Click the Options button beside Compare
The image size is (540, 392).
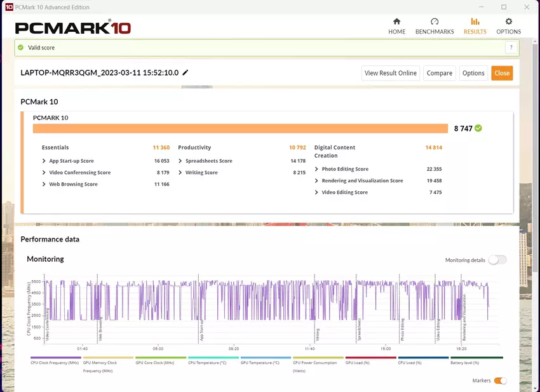(x=473, y=73)
